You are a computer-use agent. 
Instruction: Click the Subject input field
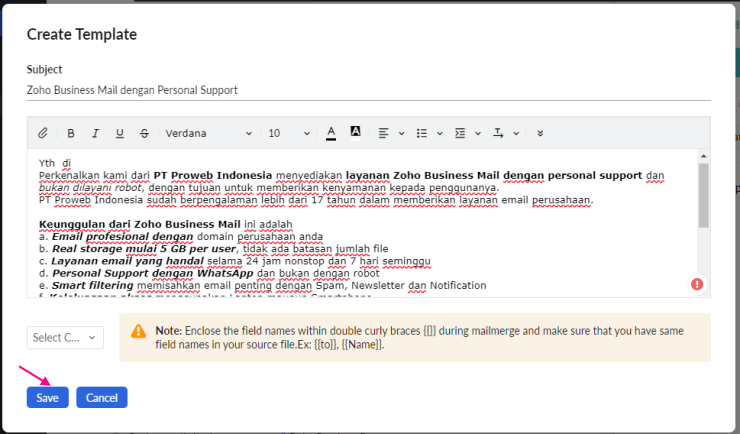(x=369, y=90)
